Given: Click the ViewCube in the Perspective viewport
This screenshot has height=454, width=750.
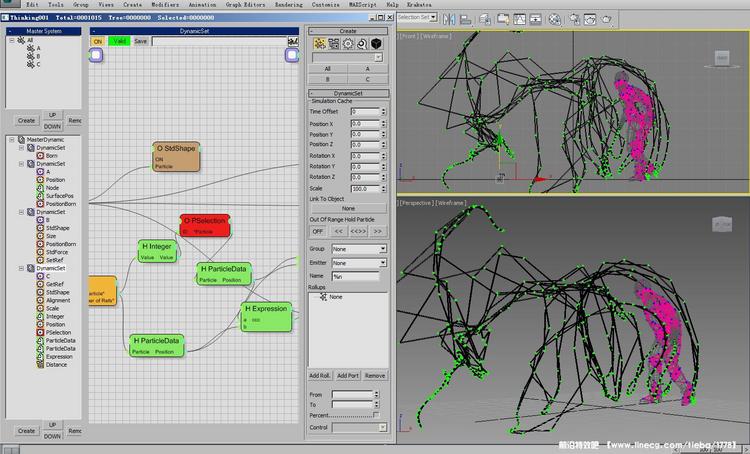Looking at the screenshot, I should (722, 224).
